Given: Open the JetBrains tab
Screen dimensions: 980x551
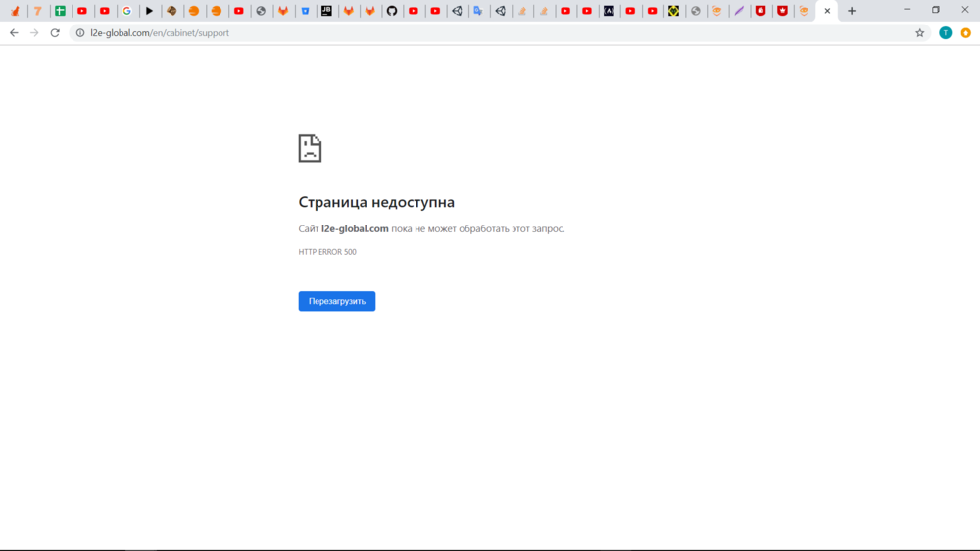Looking at the screenshot, I should point(326,11).
